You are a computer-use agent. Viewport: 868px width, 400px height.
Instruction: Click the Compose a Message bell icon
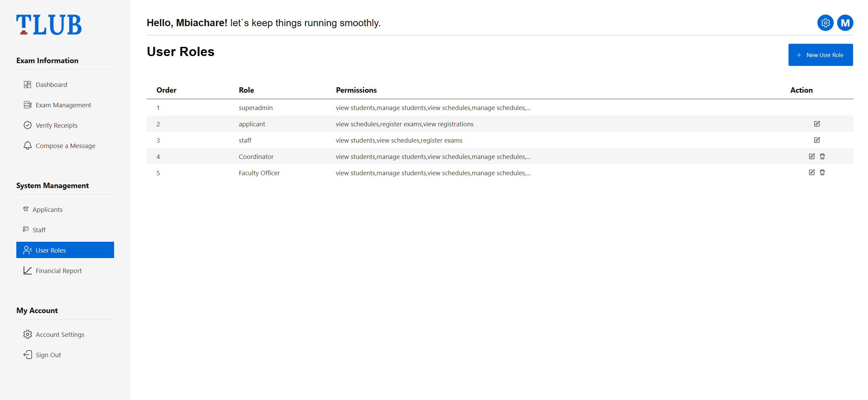click(28, 146)
